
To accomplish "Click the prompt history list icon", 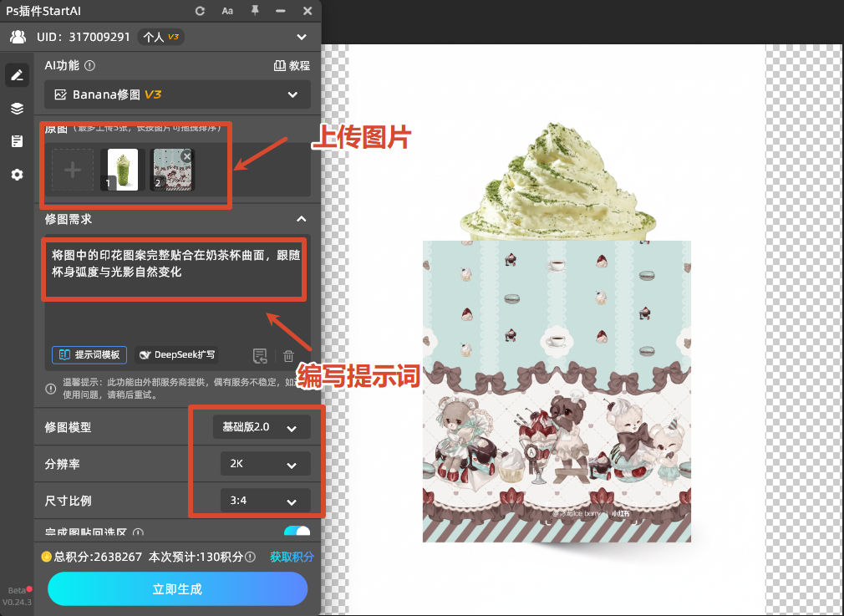I will click(260, 356).
